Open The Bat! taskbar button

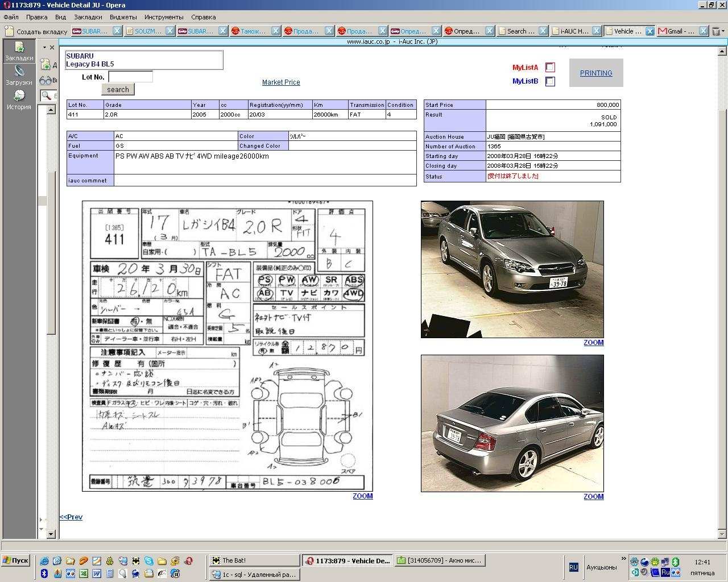(253, 560)
